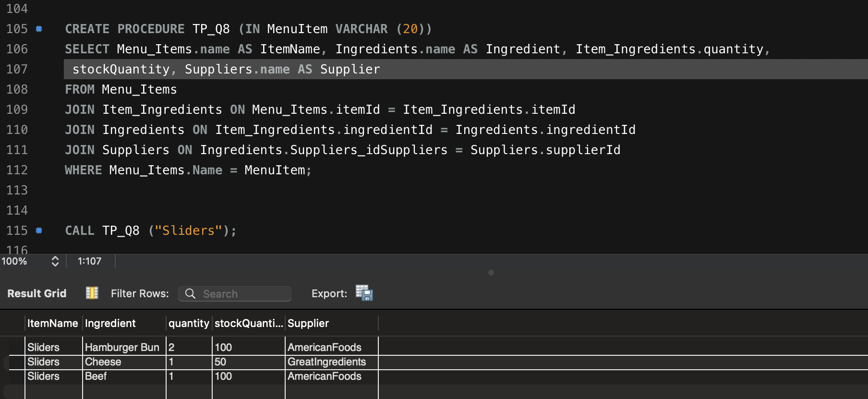
Task: Click the blue statement marker on line 115
Action: pos(39,230)
